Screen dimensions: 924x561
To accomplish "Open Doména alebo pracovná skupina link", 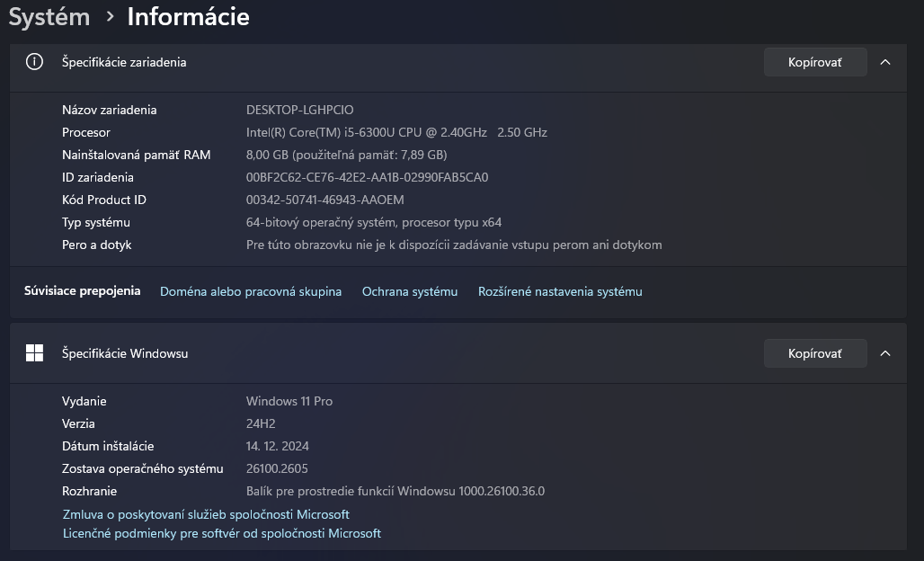I will [x=251, y=291].
